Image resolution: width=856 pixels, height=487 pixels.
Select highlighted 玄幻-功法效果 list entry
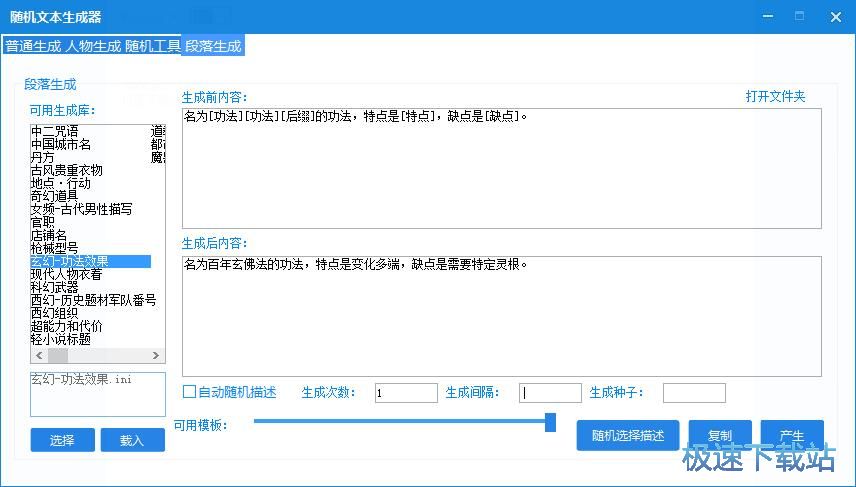(x=91, y=262)
